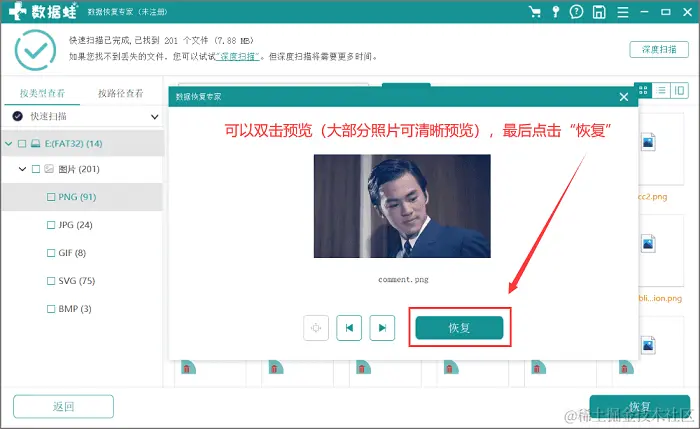This screenshot has height=429, width=700.
Task: Check the GIF (8) checkbox
Action: (x=51, y=253)
